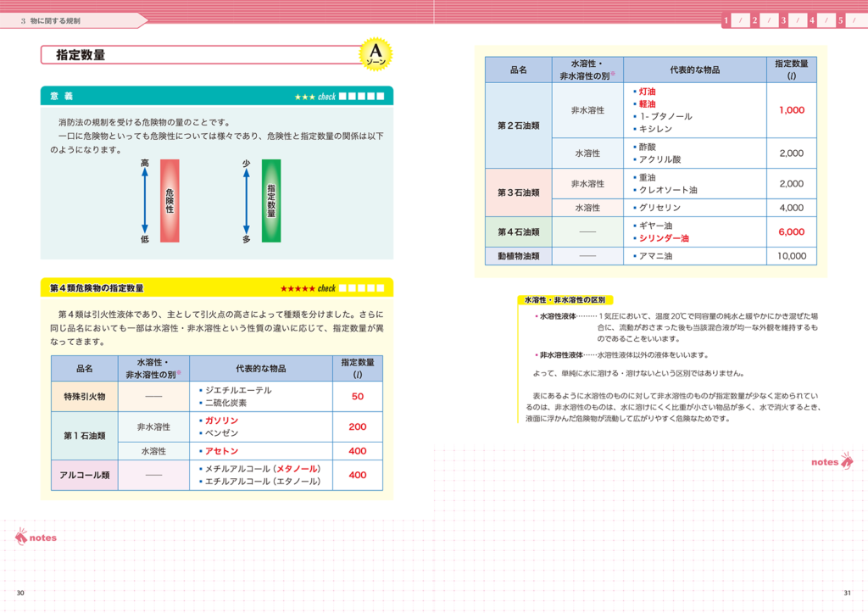Select chapter tab 2 at top right
868x613 pixels.
point(754,20)
